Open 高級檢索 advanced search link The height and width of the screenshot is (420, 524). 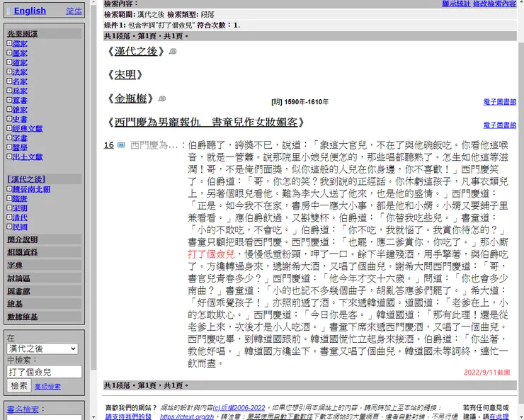point(47,387)
